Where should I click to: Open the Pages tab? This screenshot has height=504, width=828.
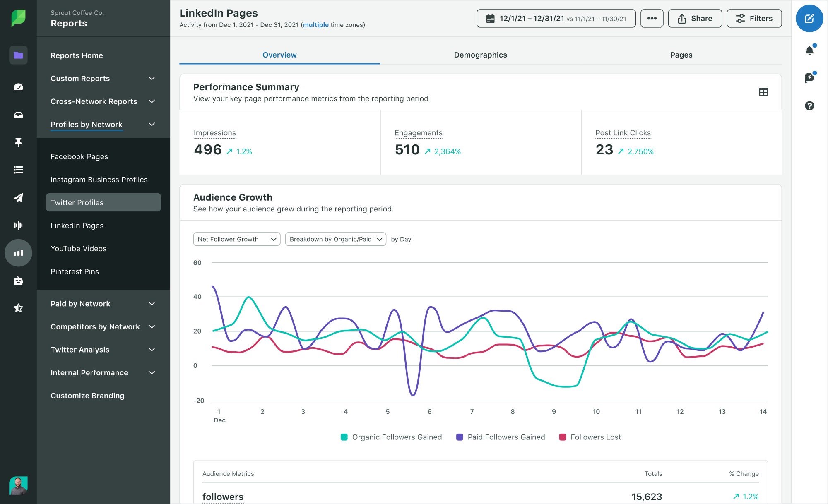[x=681, y=55]
